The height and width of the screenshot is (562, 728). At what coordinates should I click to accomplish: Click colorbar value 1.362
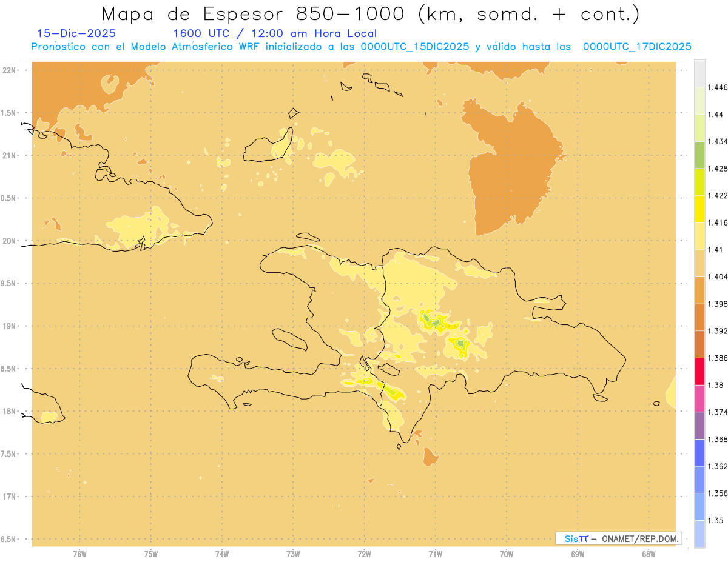(x=718, y=466)
